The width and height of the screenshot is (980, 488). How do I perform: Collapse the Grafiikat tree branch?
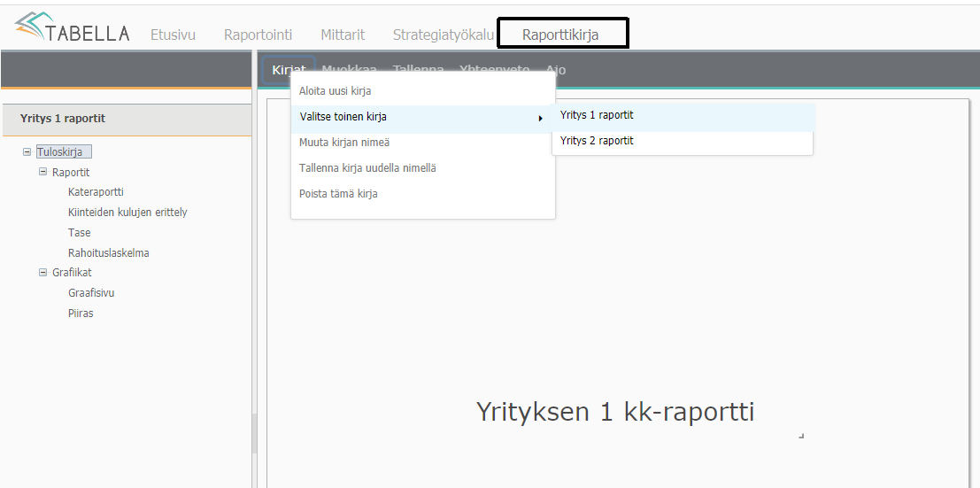(x=43, y=273)
